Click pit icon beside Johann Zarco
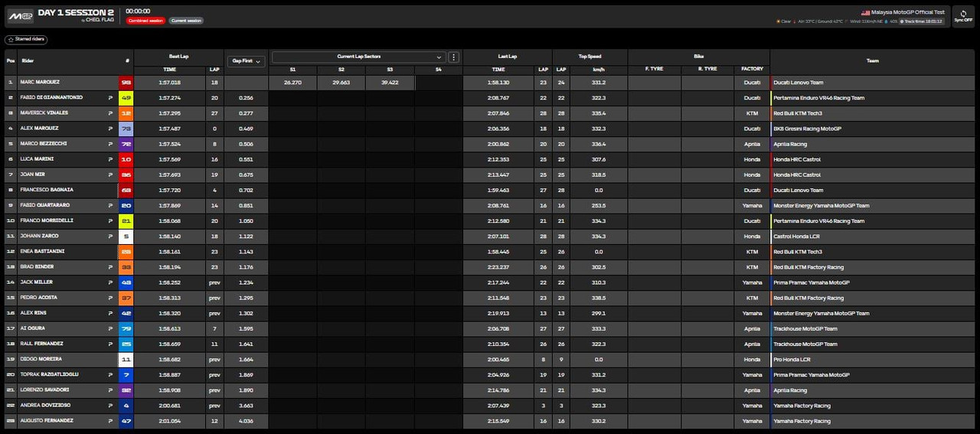980x434 pixels. click(x=111, y=236)
